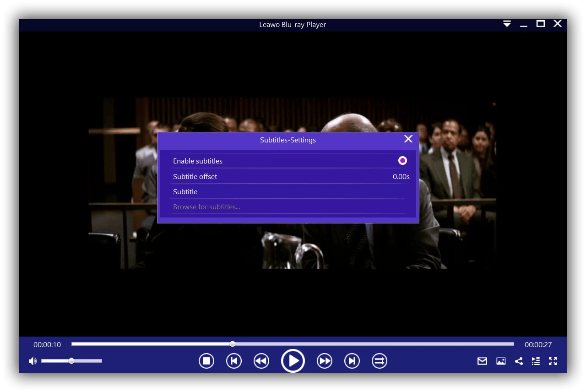Stop the video playback

pos(206,361)
